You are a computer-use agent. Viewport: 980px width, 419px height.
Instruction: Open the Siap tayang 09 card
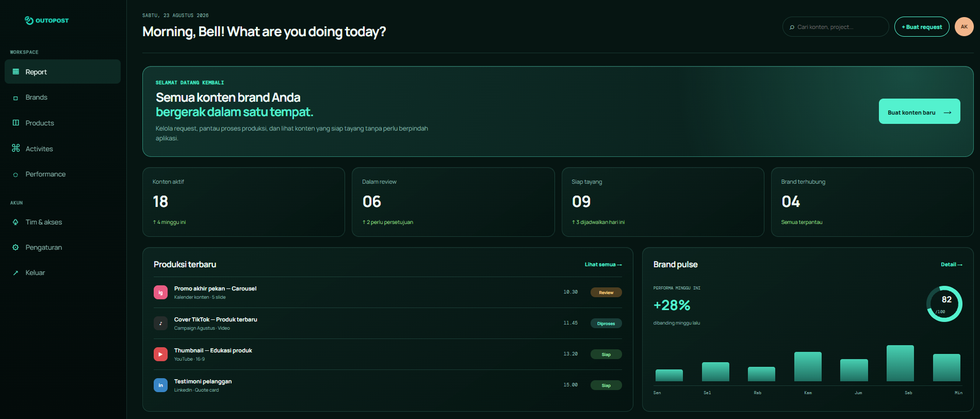tap(663, 202)
